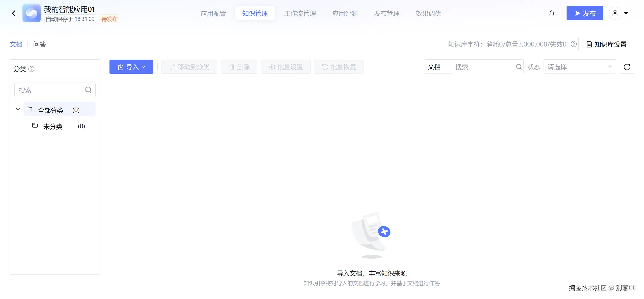Open the notification bell
This screenshot has height=299, width=644.
click(552, 13)
